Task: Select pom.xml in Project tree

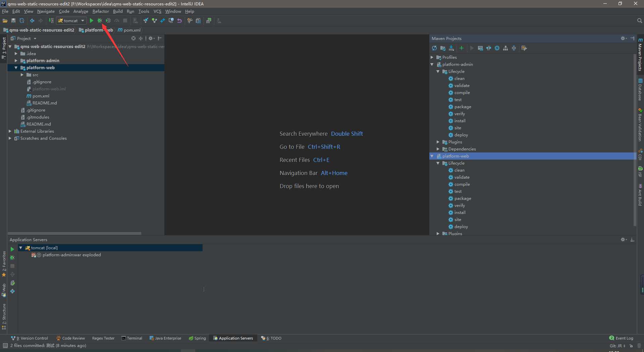Action: click(38, 96)
